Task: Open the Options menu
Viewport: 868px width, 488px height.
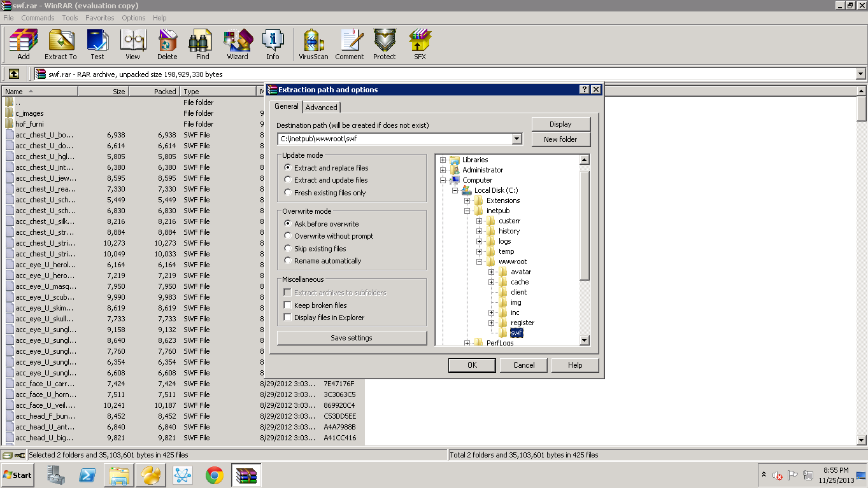Action: coord(134,18)
